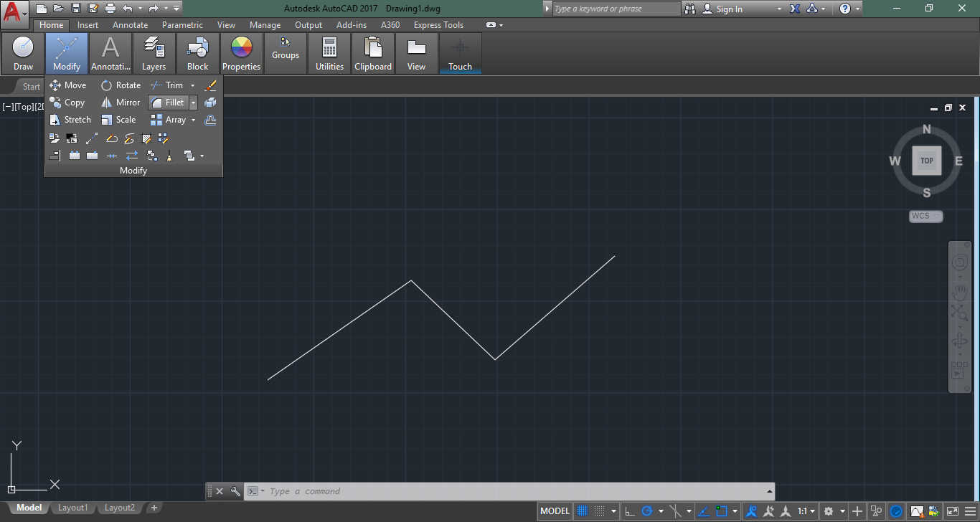The width and height of the screenshot is (980, 522).
Task: Toggle drawing grid display in status bar
Action: click(x=583, y=511)
